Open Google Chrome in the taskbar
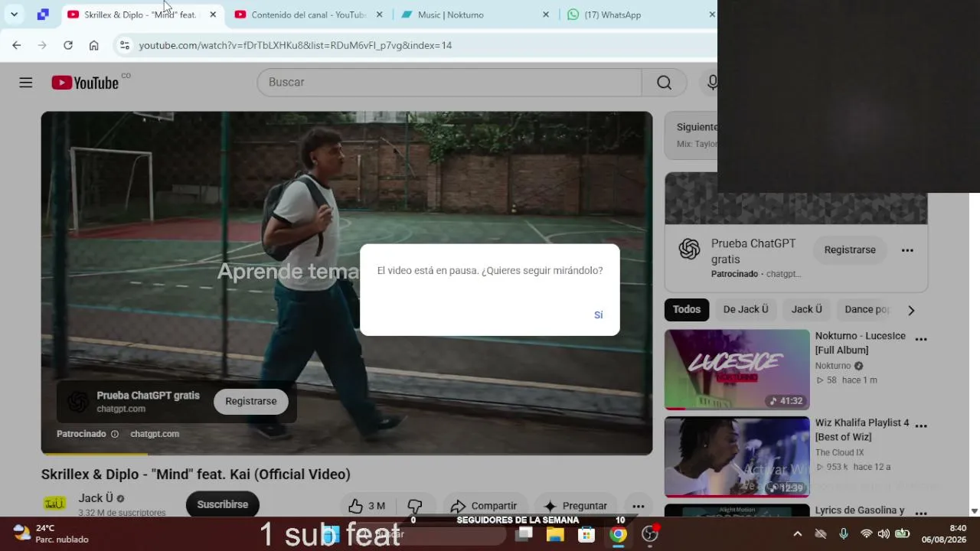 coord(618,534)
